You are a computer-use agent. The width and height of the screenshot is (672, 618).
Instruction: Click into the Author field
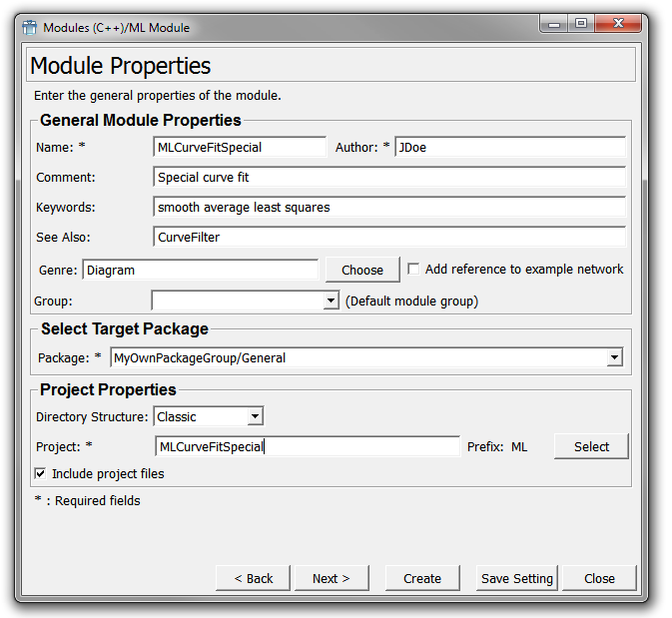[509, 148]
